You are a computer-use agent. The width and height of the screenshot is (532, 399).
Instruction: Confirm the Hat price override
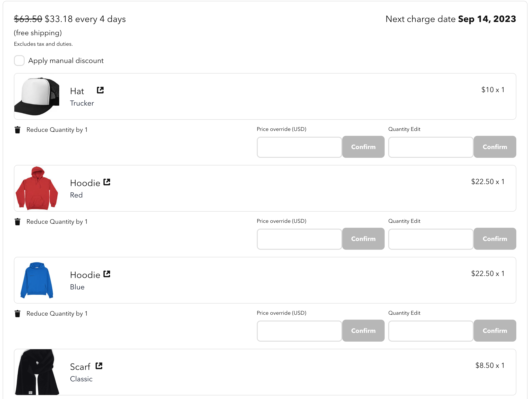point(363,147)
